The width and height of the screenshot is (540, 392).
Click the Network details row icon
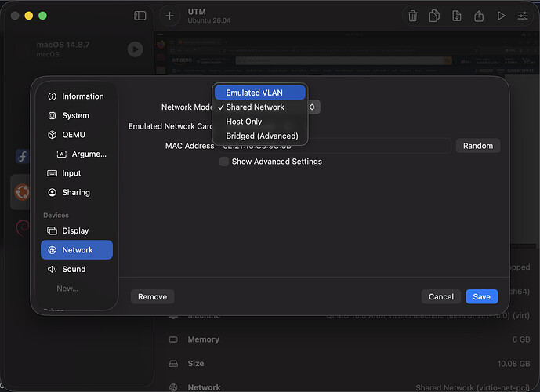[173, 387]
